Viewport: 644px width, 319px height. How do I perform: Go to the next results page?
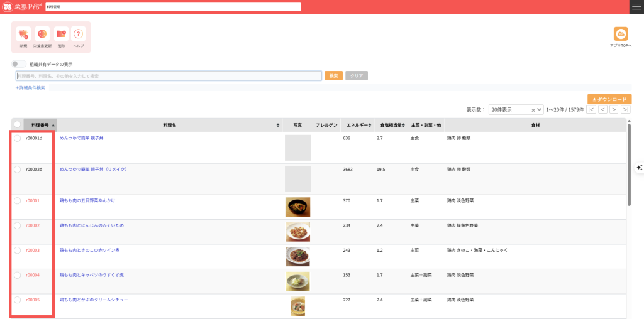[614, 109]
